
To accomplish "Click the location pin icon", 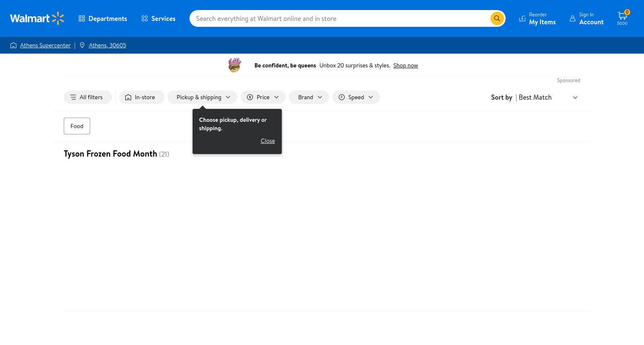I will [x=82, y=45].
